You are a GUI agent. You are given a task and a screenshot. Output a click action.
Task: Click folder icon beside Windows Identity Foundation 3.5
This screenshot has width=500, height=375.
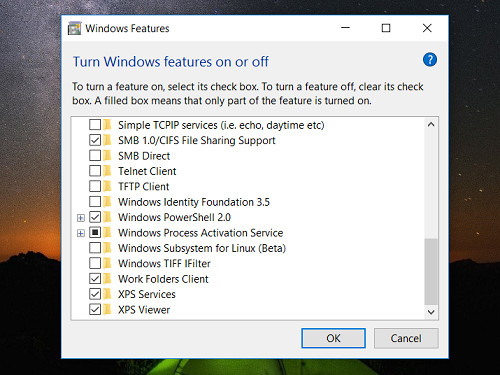pos(107,202)
